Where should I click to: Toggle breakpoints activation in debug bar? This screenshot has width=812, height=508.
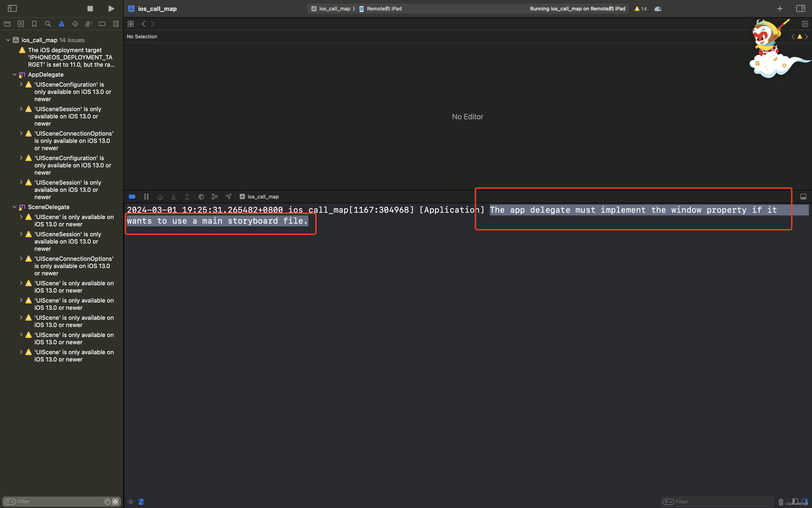(132, 197)
